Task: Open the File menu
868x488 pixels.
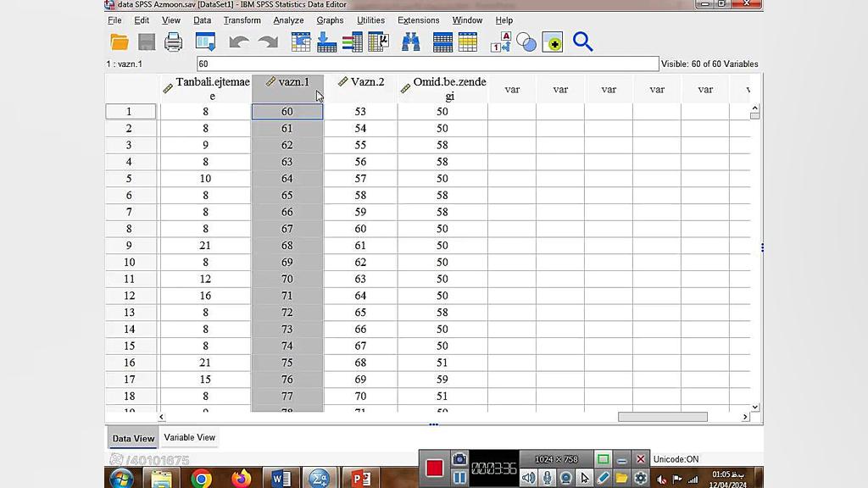Action: 114,20
